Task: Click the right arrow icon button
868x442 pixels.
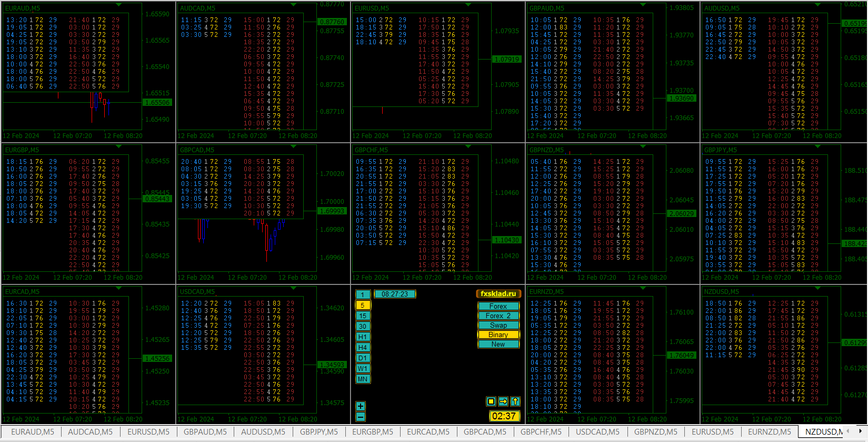Action: [x=503, y=401]
